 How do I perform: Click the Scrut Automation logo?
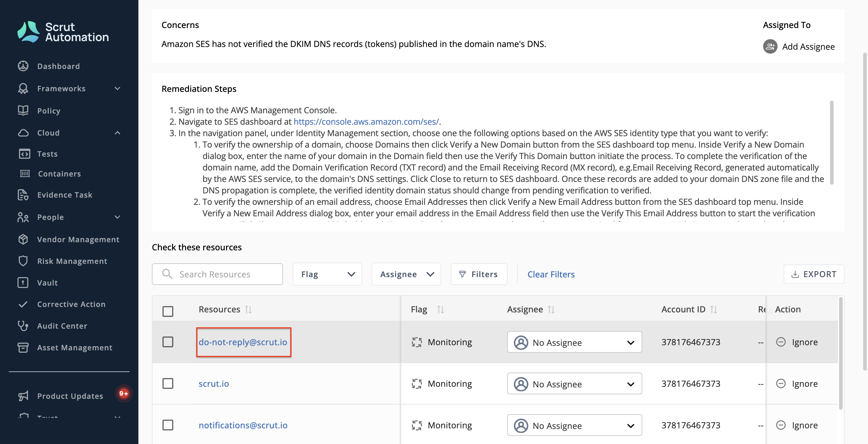[x=63, y=32]
